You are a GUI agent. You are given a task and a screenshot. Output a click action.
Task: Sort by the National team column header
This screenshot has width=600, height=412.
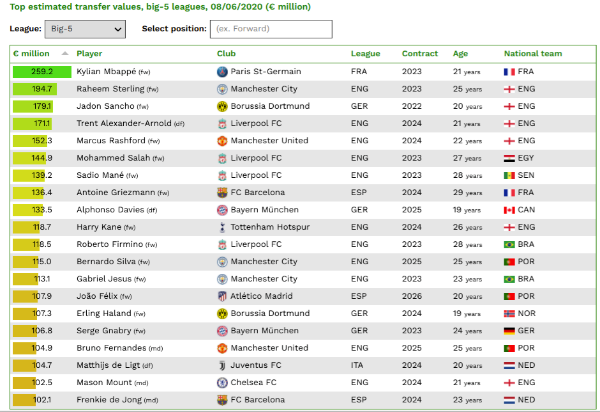click(x=533, y=54)
